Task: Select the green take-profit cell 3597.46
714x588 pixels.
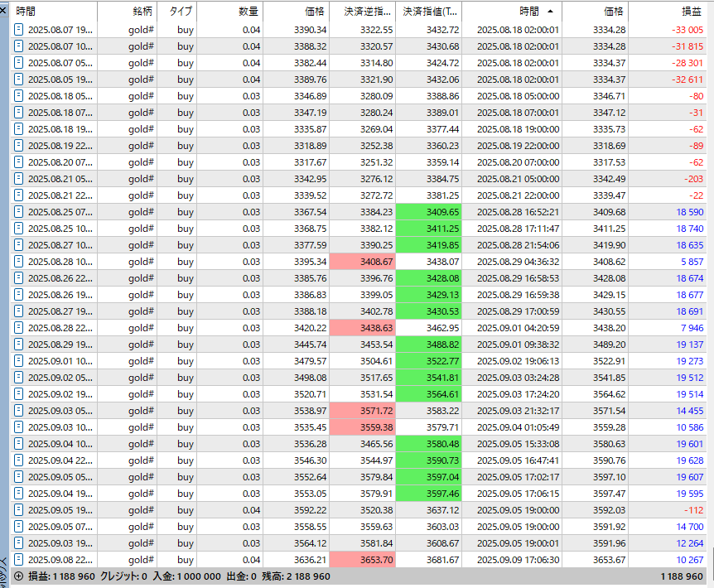Action: click(429, 494)
